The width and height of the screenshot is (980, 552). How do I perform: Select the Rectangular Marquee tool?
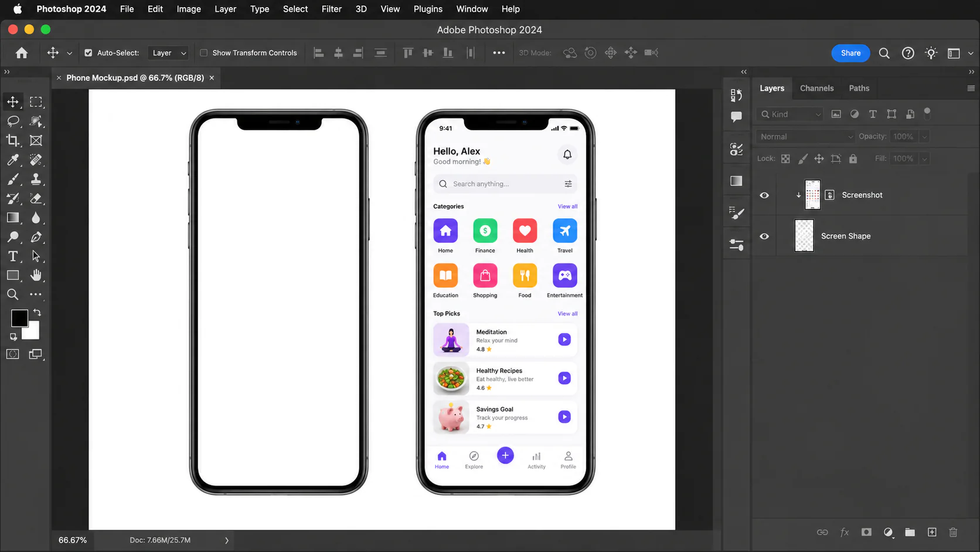pyautogui.click(x=36, y=102)
